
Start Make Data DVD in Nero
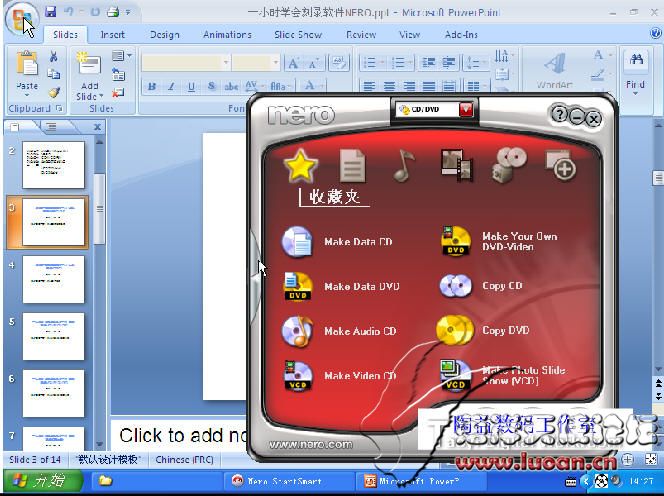click(x=340, y=287)
